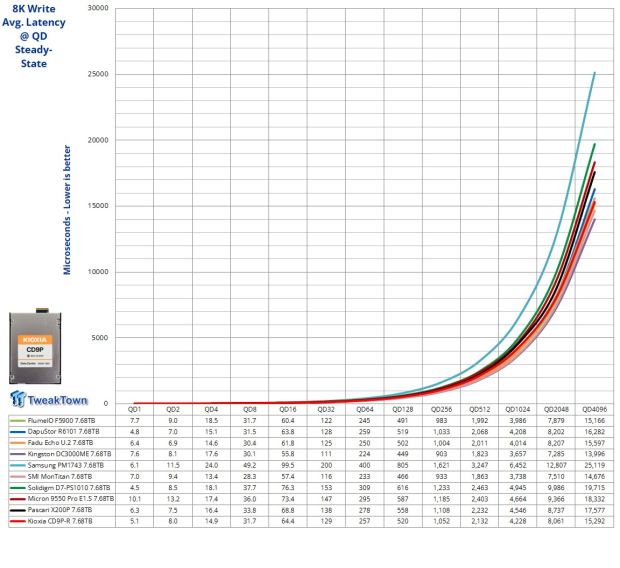Select the SMI MonTitan 7.68TB legend label

(60, 477)
